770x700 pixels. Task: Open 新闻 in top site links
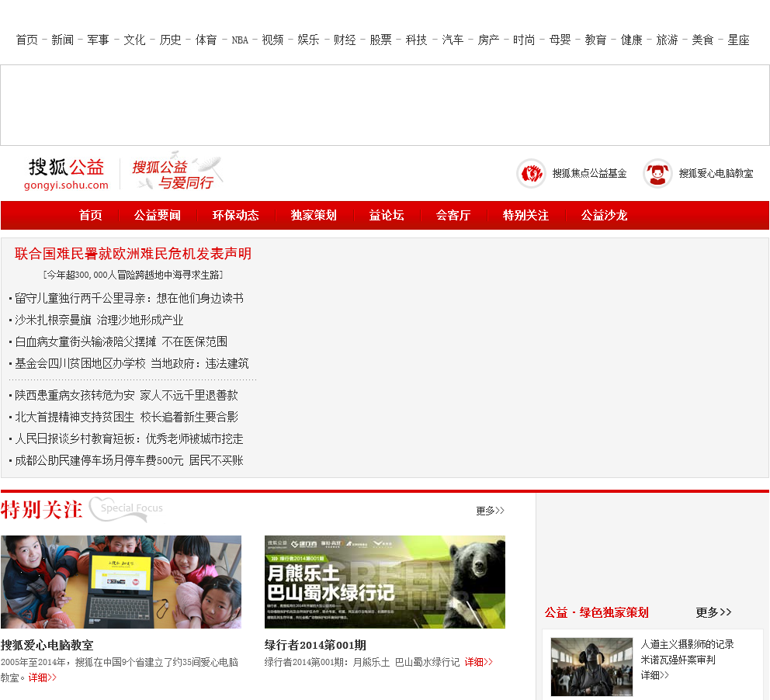coord(62,40)
